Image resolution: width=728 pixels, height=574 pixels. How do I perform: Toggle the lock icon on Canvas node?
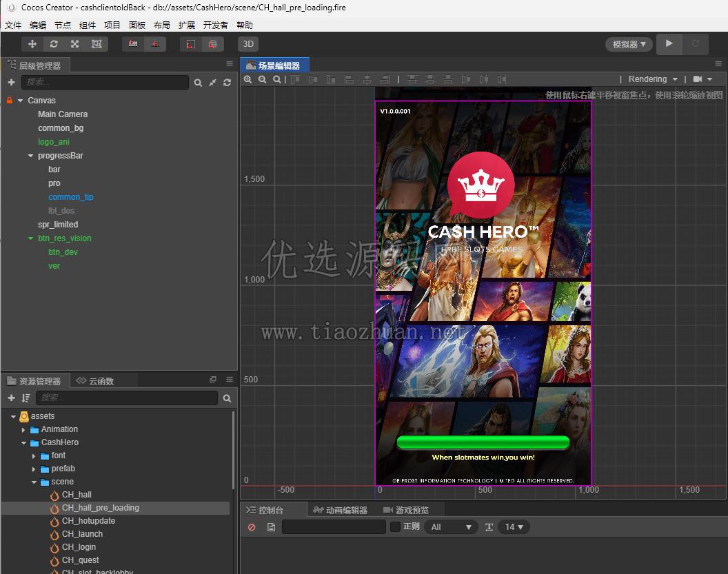[x=9, y=100]
